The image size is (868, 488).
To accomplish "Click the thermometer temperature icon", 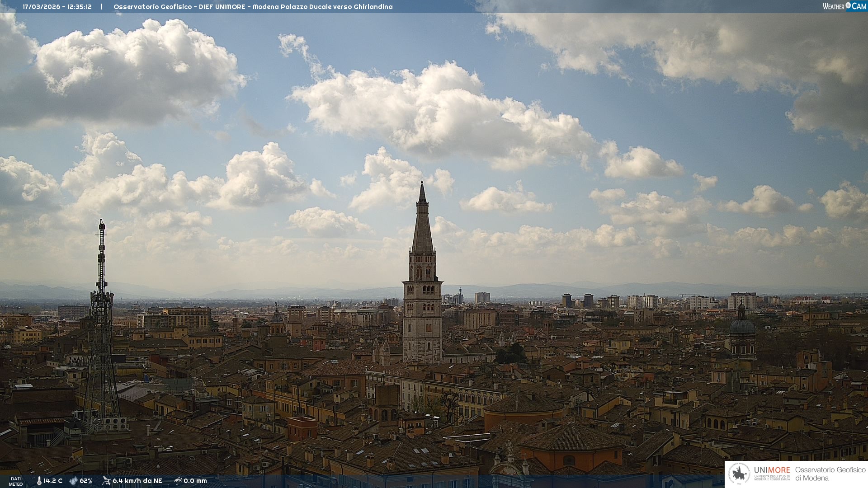I will [x=39, y=481].
